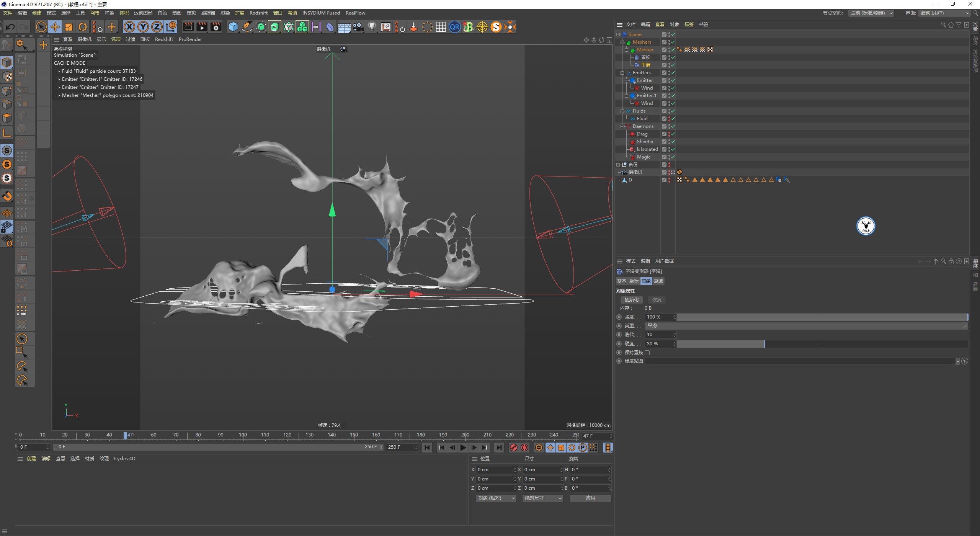The image size is (980, 536).
Task: Switch to the 衰减 tab
Action: point(658,281)
